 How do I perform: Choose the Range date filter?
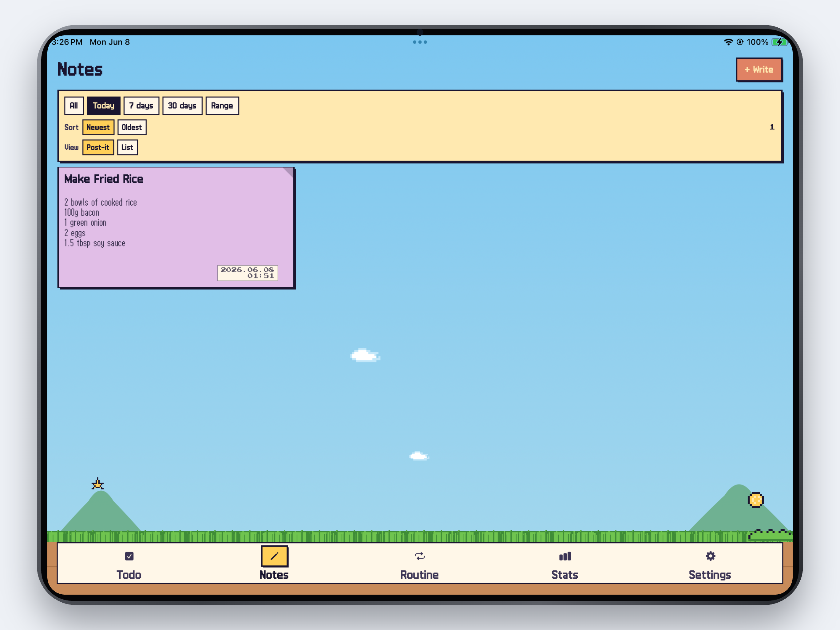(x=222, y=106)
